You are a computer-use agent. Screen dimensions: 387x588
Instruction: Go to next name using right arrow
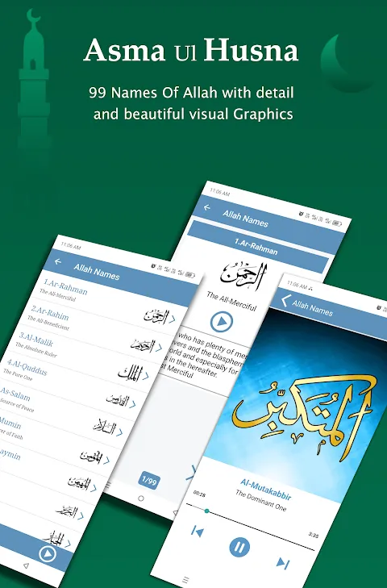coord(192,472)
